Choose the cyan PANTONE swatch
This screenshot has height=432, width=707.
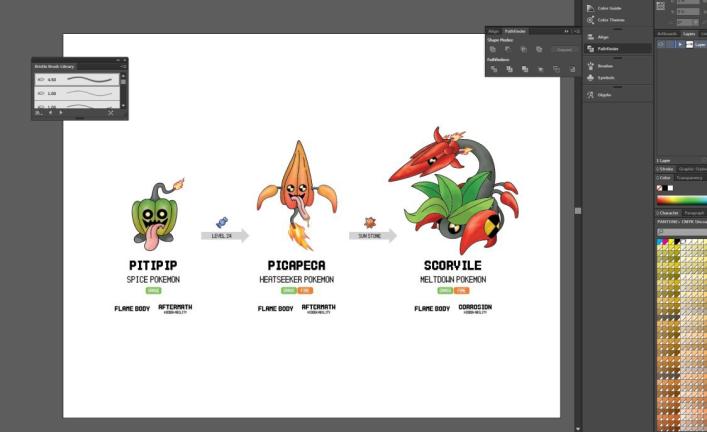click(x=660, y=242)
